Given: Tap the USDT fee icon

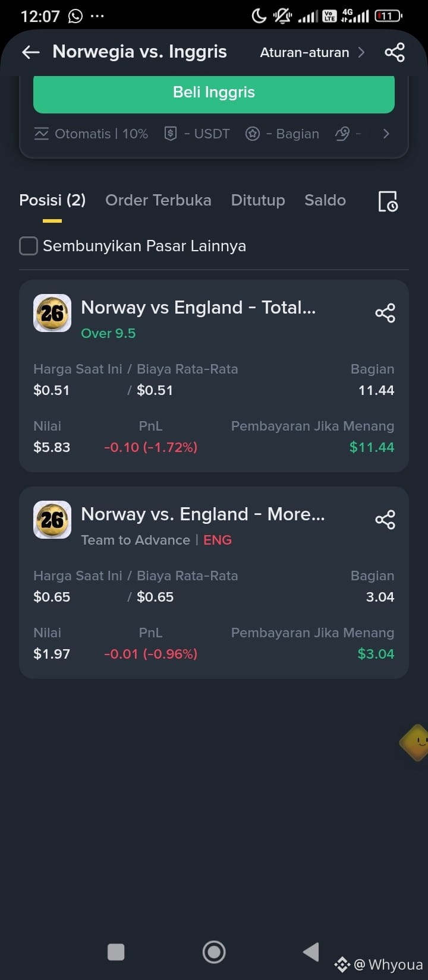Looking at the screenshot, I should [171, 134].
